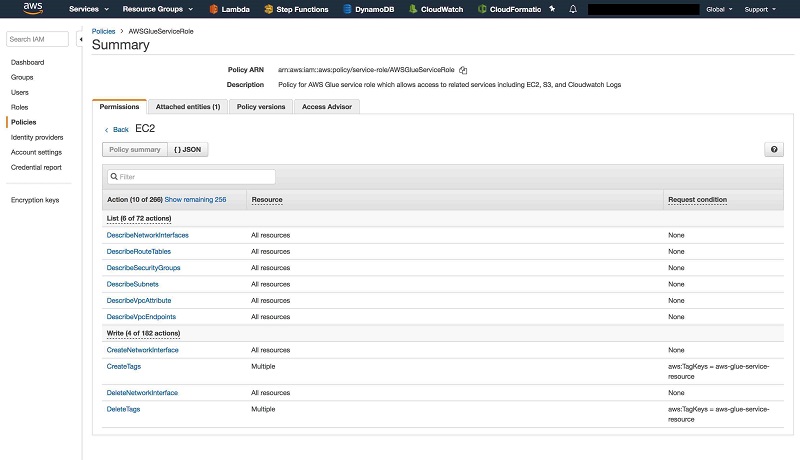Image resolution: width=800 pixels, height=460 pixels.
Task: Click the policy ARN text
Action: pyautogui.click(x=366, y=70)
